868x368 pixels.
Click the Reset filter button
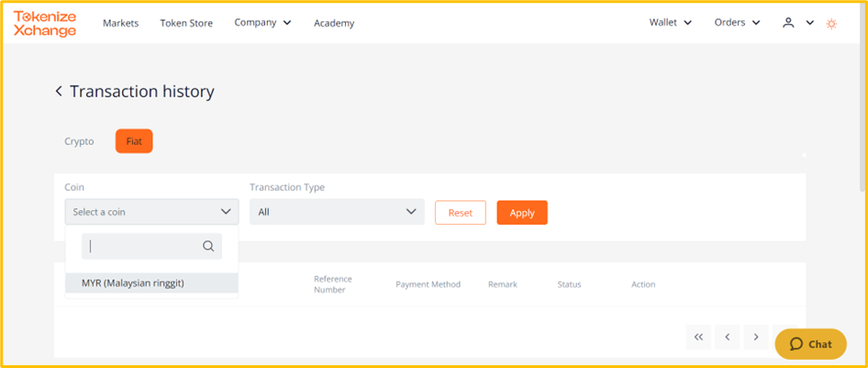461,213
